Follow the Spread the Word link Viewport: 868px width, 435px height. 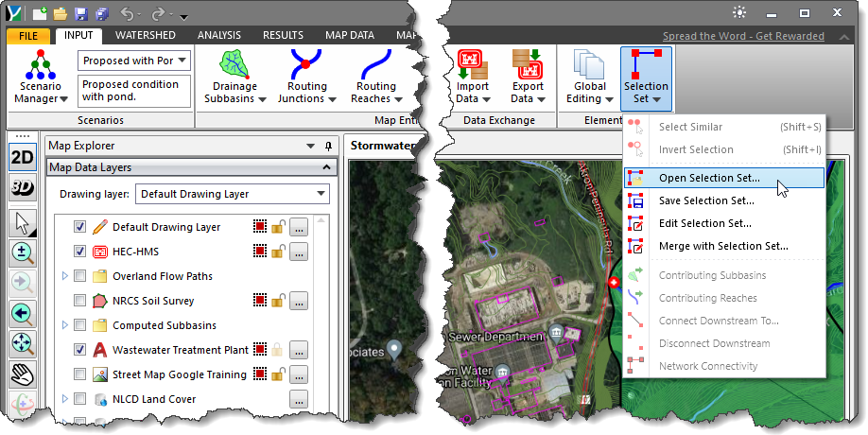743,36
